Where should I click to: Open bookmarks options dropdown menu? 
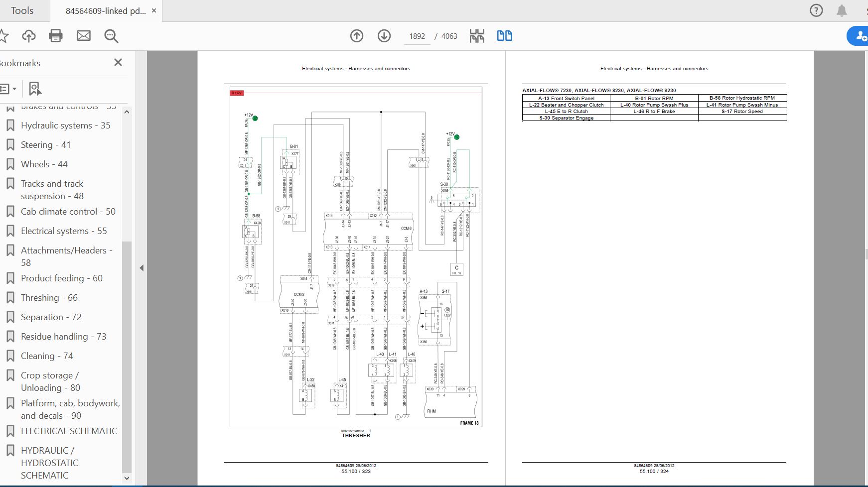[8, 89]
